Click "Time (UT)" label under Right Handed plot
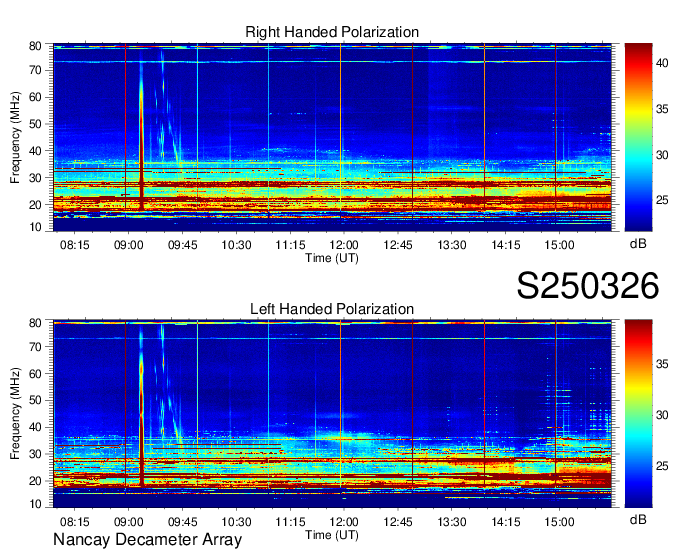Viewport: 680px width, 552px height. point(332,258)
